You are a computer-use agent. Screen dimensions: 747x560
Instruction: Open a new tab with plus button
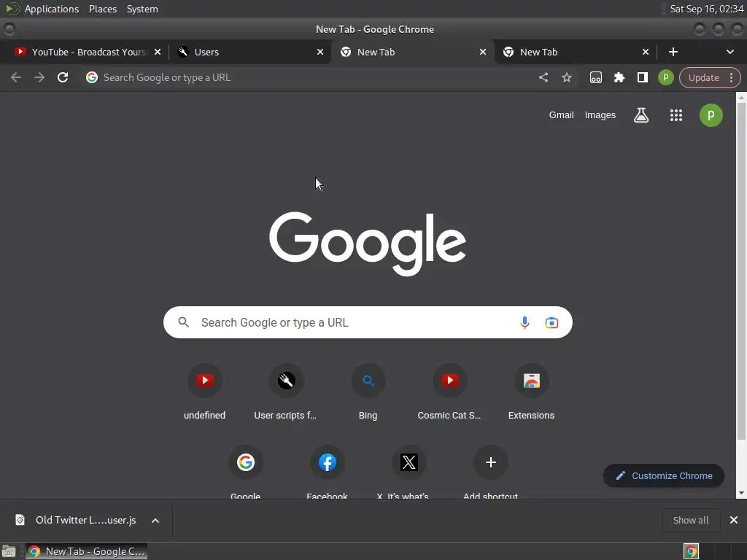coord(673,52)
